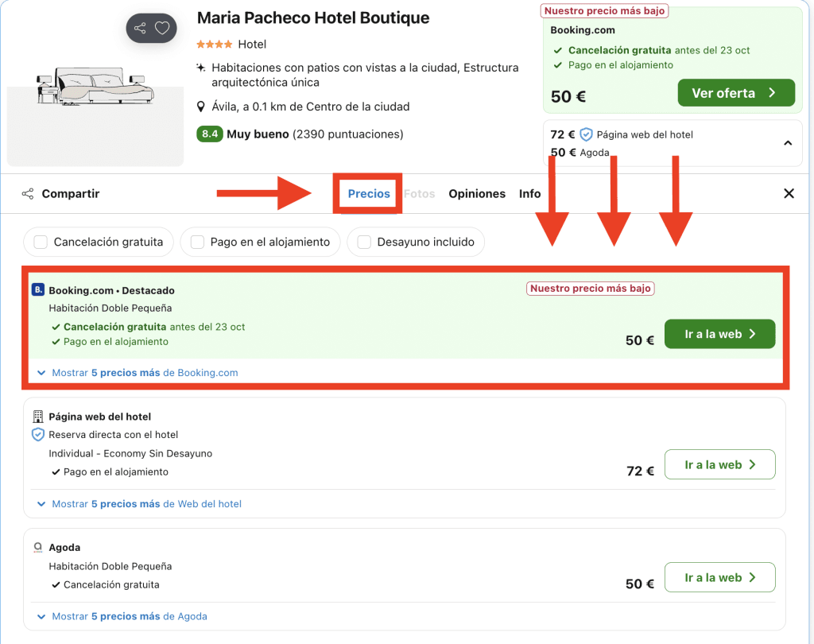814x644 pixels.
Task: Check the Pago en el alojamiento filter
Action: 197,242
